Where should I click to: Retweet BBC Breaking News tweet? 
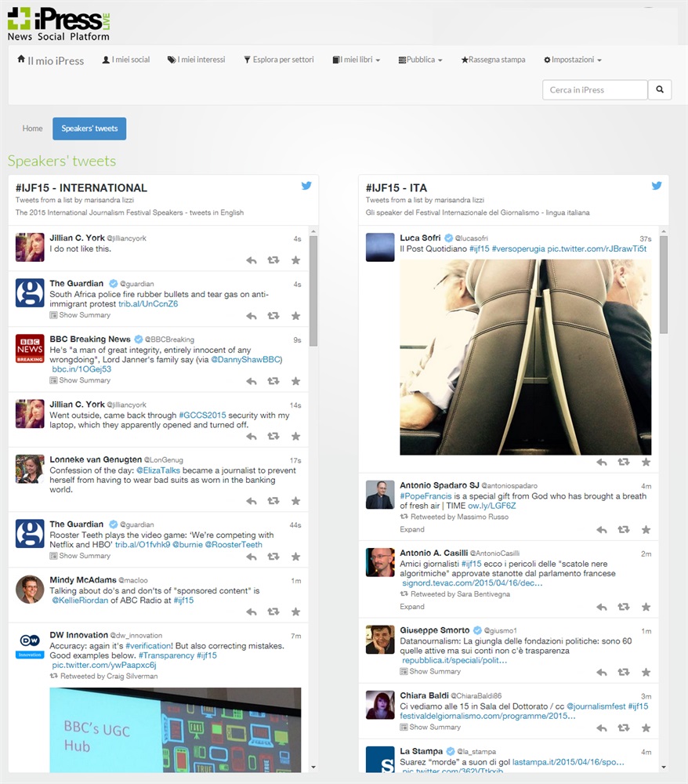273,381
